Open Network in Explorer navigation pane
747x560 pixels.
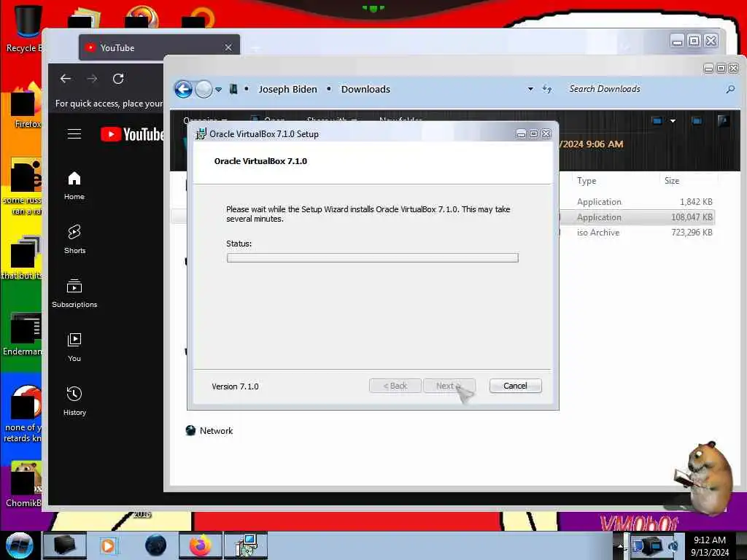(x=209, y=430)
